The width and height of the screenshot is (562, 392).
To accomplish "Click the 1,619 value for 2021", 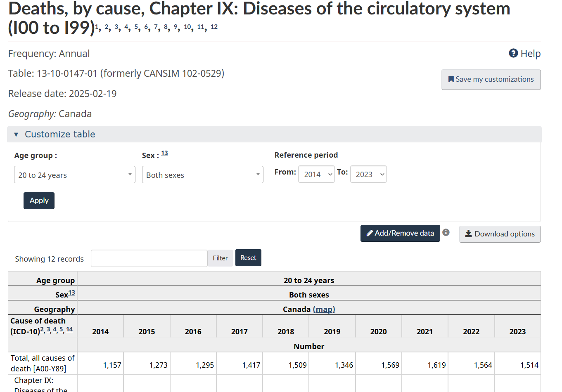I will pyautogui.click(x=436, y=365).
